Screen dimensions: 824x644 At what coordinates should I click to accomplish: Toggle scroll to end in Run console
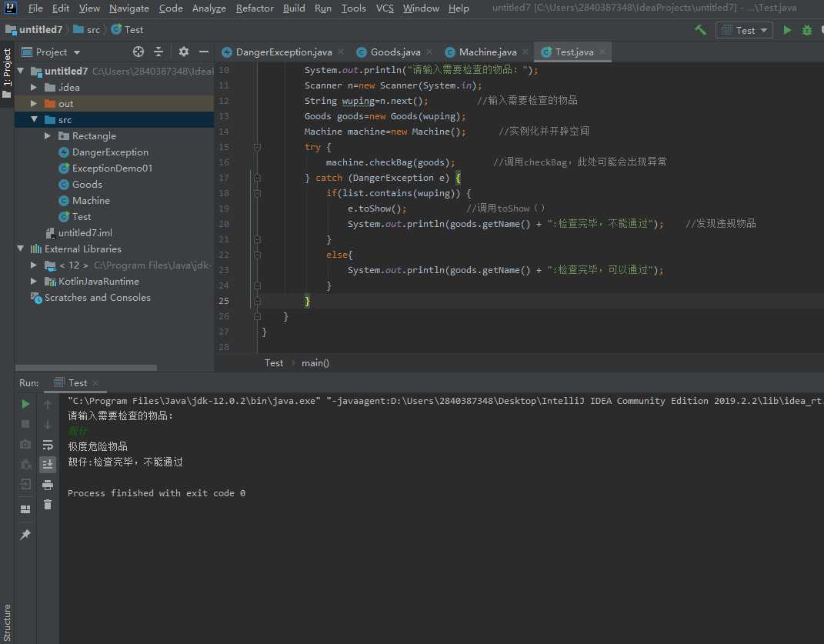pos(48,464)
